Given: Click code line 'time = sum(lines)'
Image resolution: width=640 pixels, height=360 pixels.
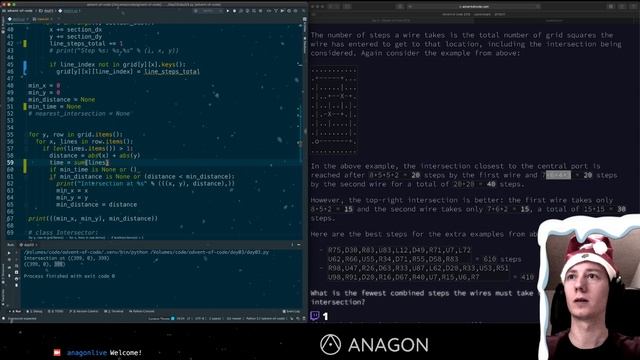Looking at the screenshot, I should (79, 162).
